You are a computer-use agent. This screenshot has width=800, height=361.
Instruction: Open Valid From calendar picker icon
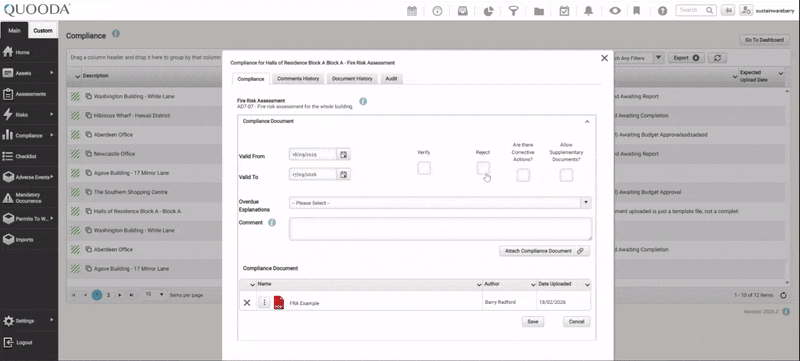344,154
